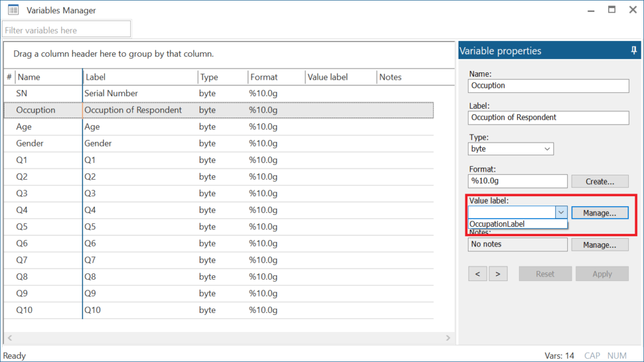
Task: Minimize the Variables Manager window
Action: click(591, 10)
